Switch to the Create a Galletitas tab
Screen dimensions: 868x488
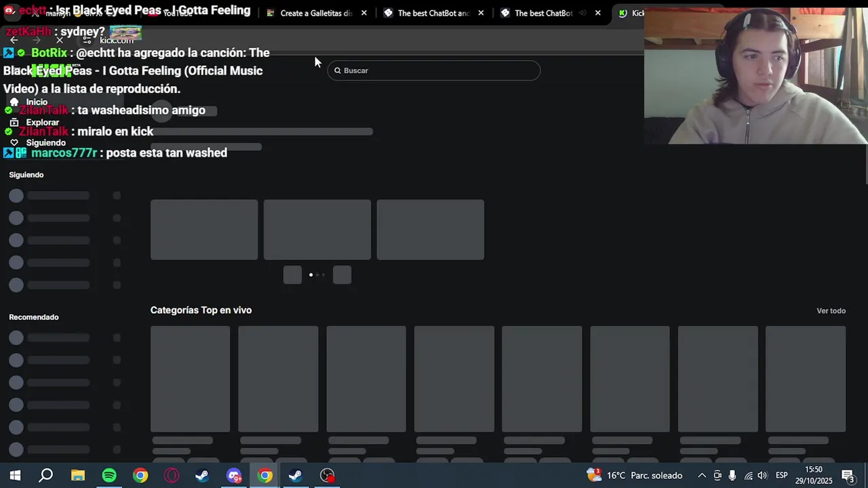tap(315, 13)
